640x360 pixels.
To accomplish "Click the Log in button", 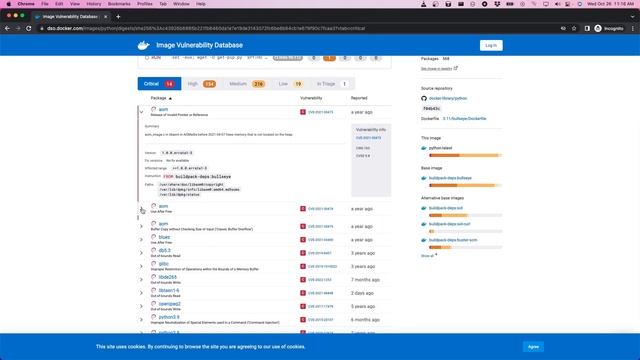I will [491, 45].
